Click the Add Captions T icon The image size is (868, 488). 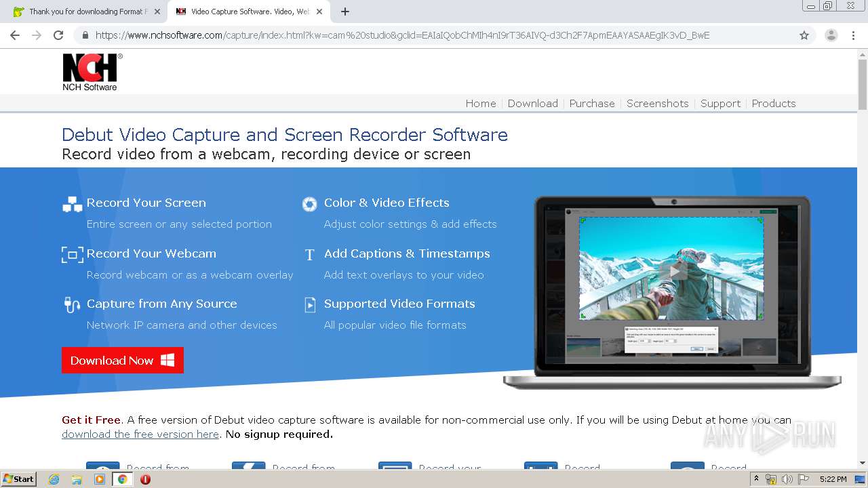309,255
